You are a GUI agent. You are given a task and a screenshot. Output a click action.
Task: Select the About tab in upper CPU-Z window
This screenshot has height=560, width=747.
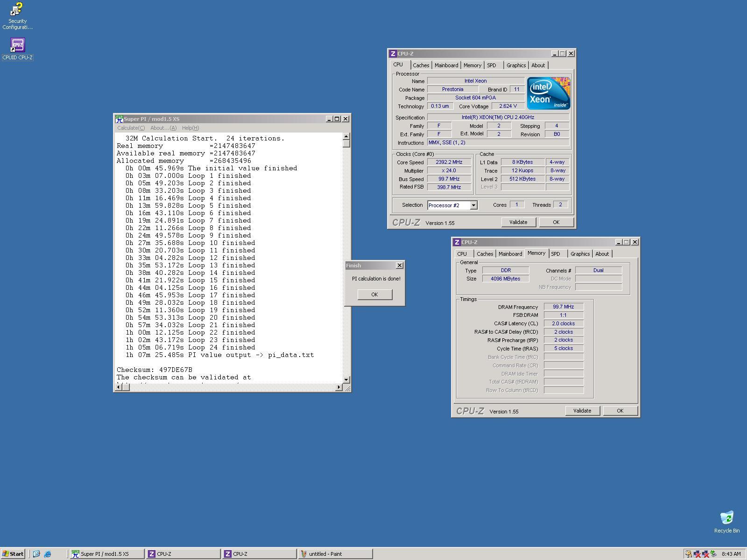point(538,65)
